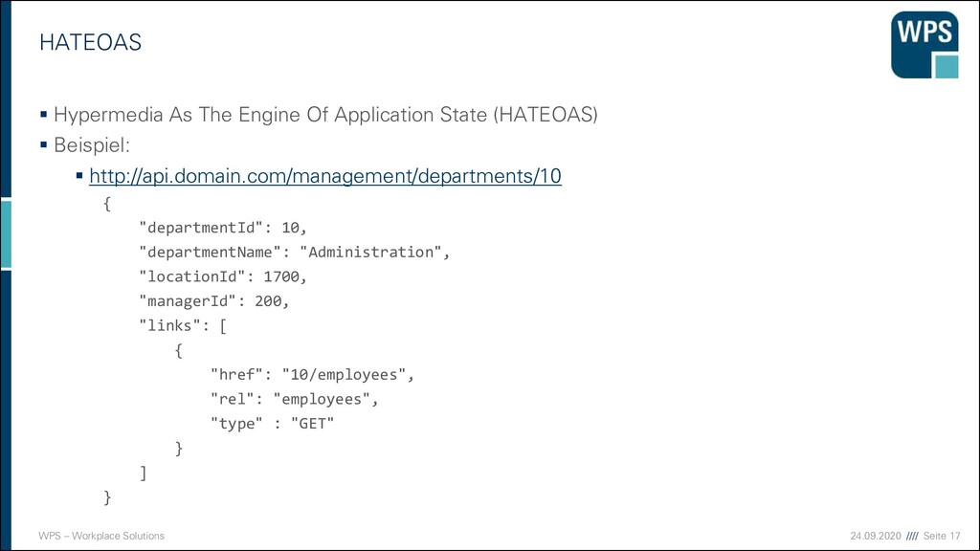Image resolution: width=980 pixels, height=551 pixels.
Task: Click the date 24.09.2020 in footer
Action: (x=876, y=536)
